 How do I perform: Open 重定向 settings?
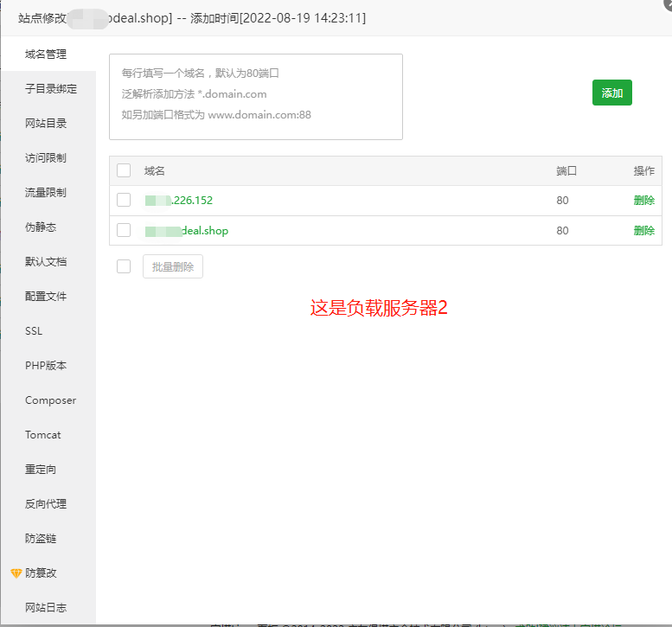point(41,470)
